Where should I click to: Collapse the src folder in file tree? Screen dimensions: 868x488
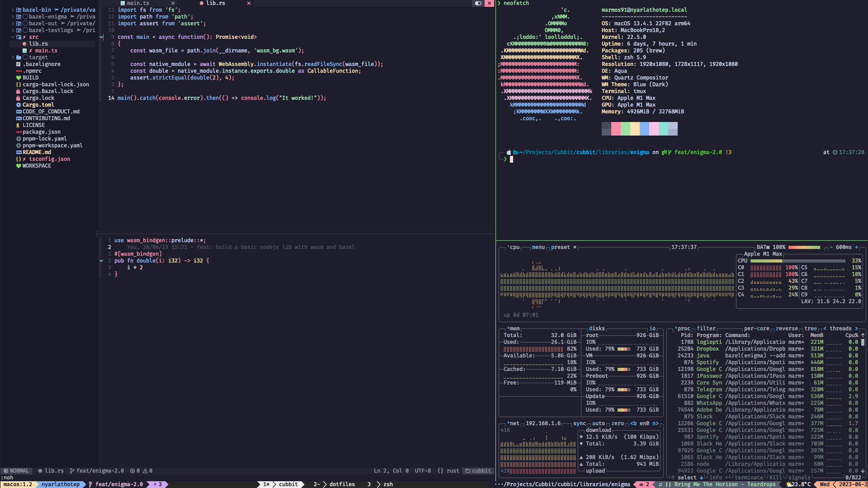pyautogui.click(x=13, y=37)
